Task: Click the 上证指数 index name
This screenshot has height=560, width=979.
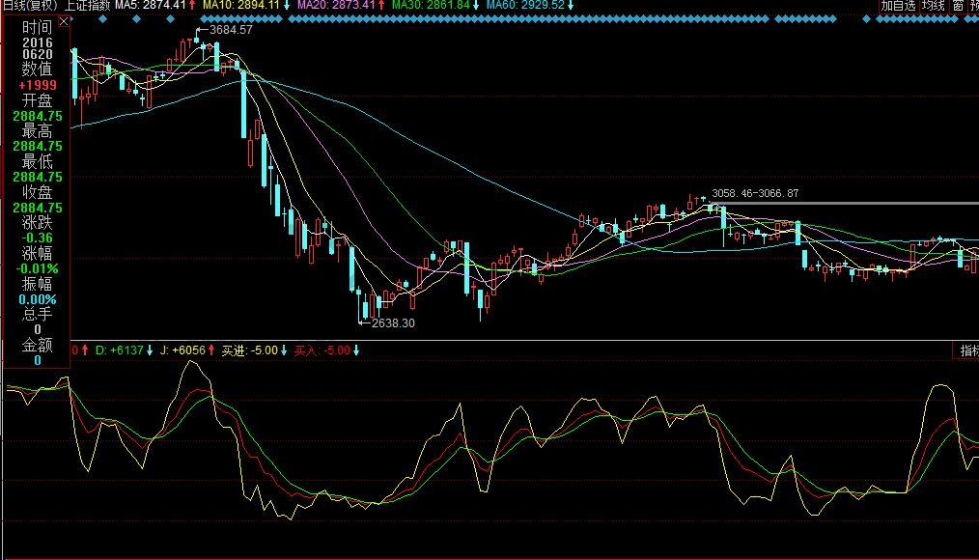Action: [88, 6]
